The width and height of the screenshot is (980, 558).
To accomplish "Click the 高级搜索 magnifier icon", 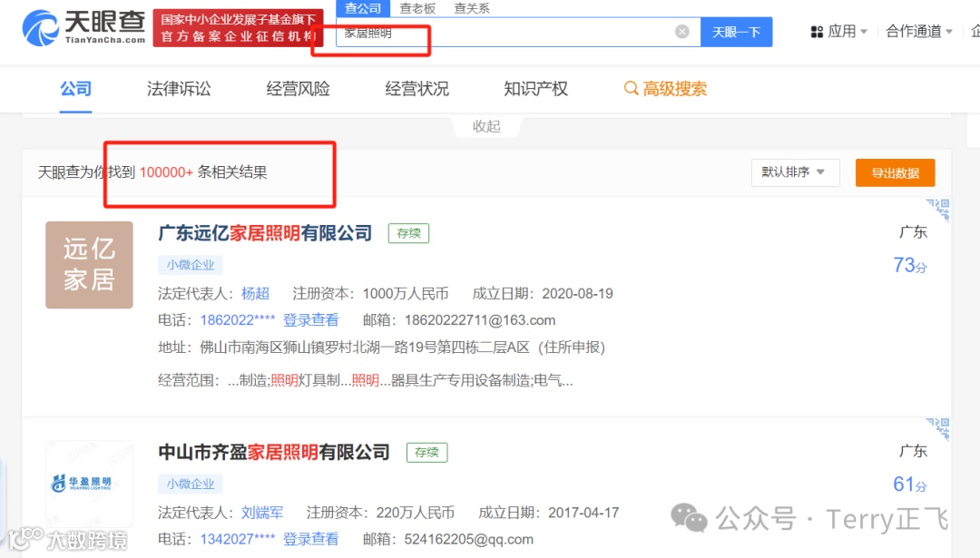I will (x=632, y=89).
